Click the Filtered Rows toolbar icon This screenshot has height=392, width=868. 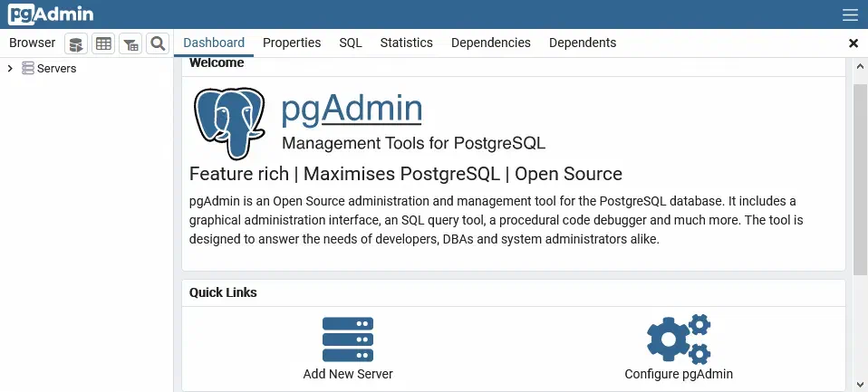(x=130, y=43)
